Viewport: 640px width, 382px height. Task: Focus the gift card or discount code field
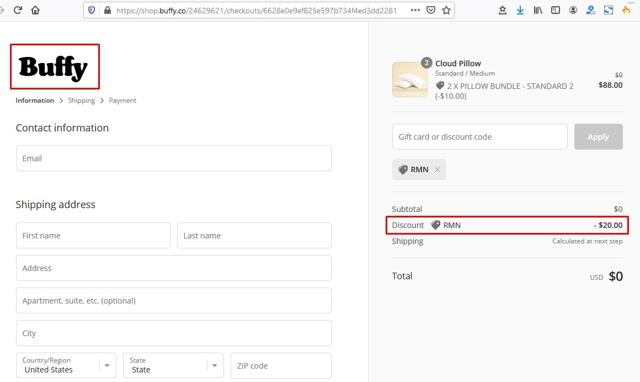[x=480, y=137]
